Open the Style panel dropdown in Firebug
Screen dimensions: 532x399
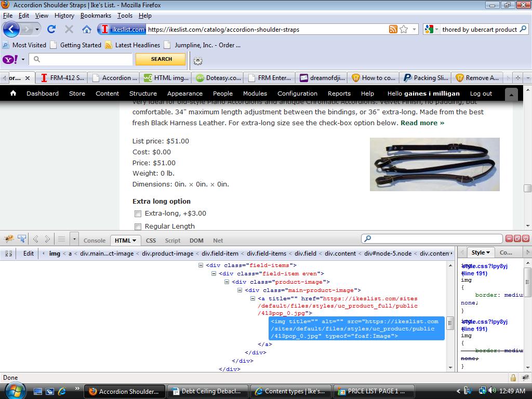[488, 252]
